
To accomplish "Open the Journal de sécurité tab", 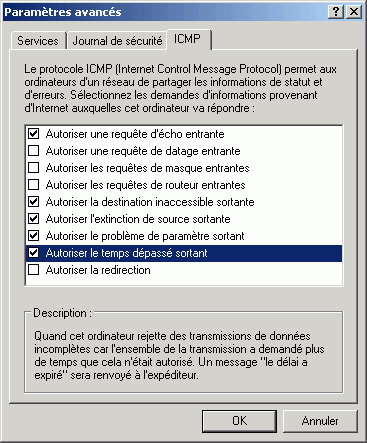I will tap(117, 41).
